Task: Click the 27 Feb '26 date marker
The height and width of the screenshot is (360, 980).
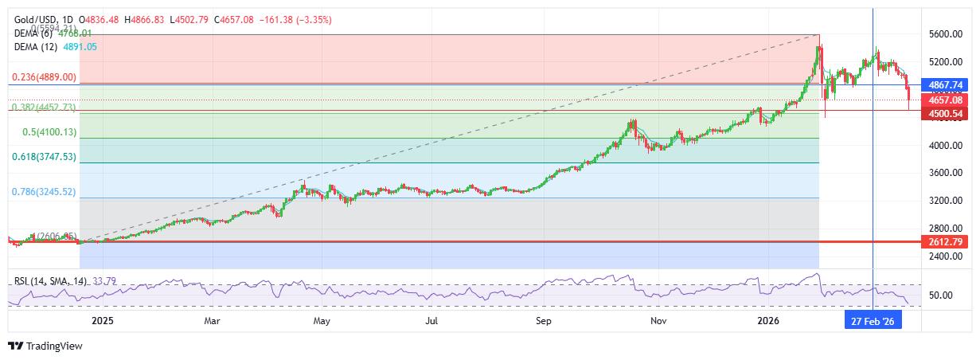Action: [x=873, y=321]
